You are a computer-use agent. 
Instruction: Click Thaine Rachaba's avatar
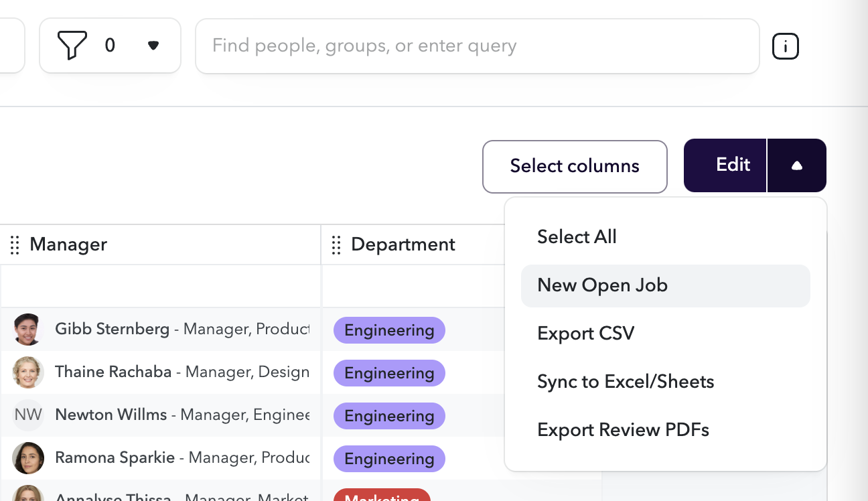28,372
